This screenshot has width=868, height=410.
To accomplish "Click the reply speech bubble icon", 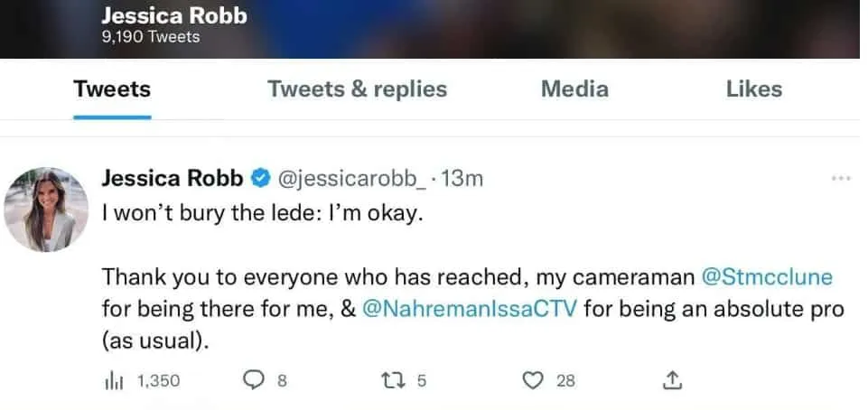I will [252, 380].
